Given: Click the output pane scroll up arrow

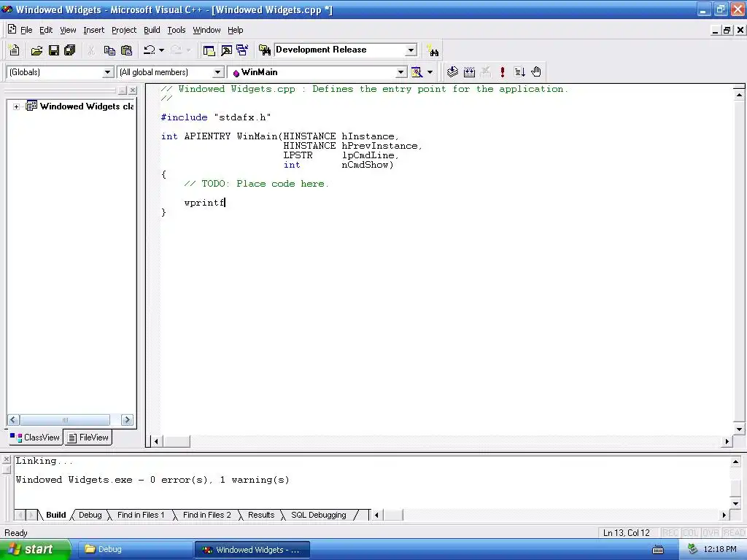Looking at the screenshot, I should pos(735,462).
